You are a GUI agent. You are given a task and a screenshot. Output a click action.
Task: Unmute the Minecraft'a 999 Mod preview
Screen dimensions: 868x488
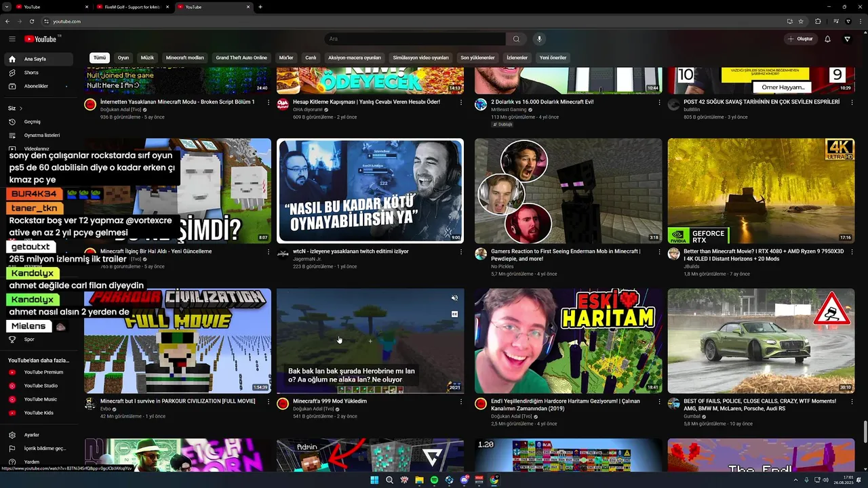point(454,298)
